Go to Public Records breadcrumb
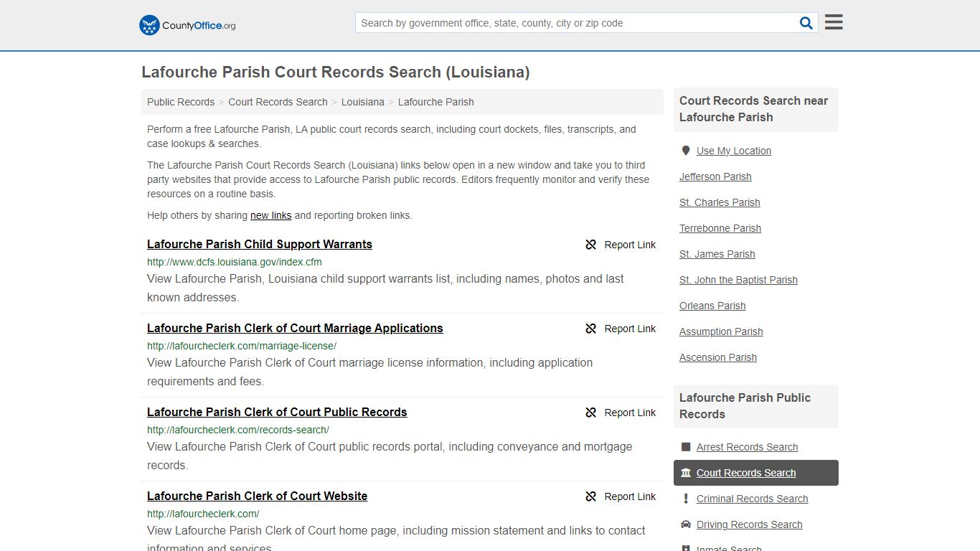980x551 pixels. click(x=181, y=102)
